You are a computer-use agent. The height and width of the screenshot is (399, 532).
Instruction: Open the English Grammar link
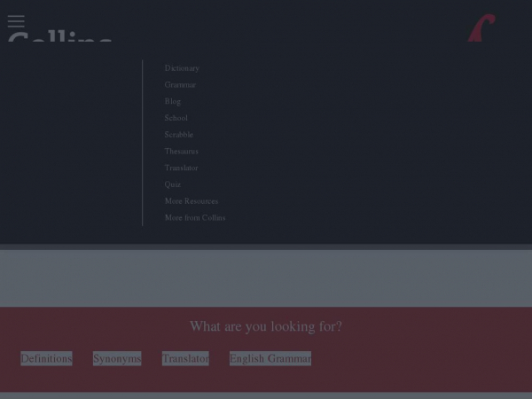tap(270, 358)
